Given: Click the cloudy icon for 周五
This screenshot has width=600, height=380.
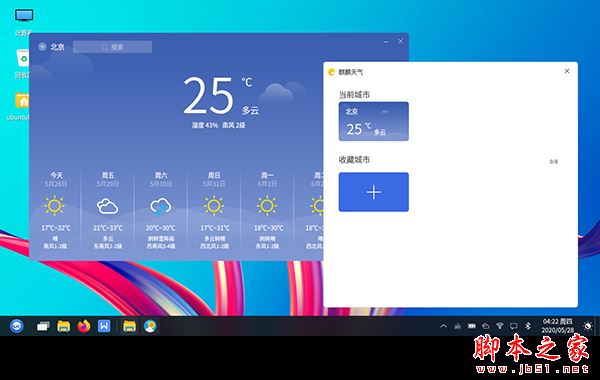Looking at the screenshot, I should click(x=108, y=206).
